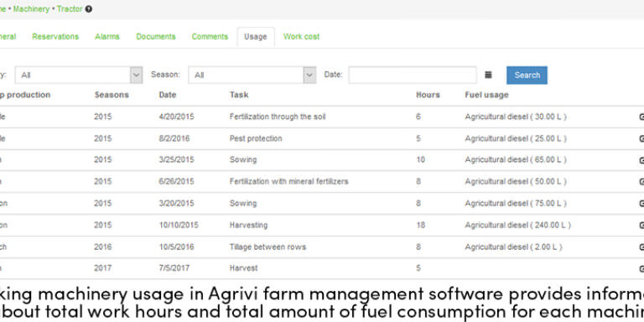The image size is (644, 322).
Task: Click the Hours column header
Action: point(428,95)
